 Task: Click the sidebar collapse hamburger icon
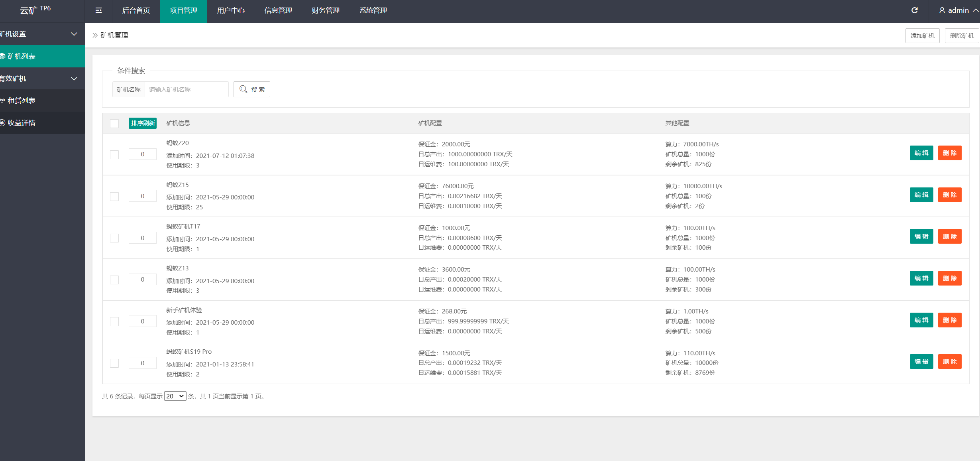pyautogui.click(x=98, y=11)
